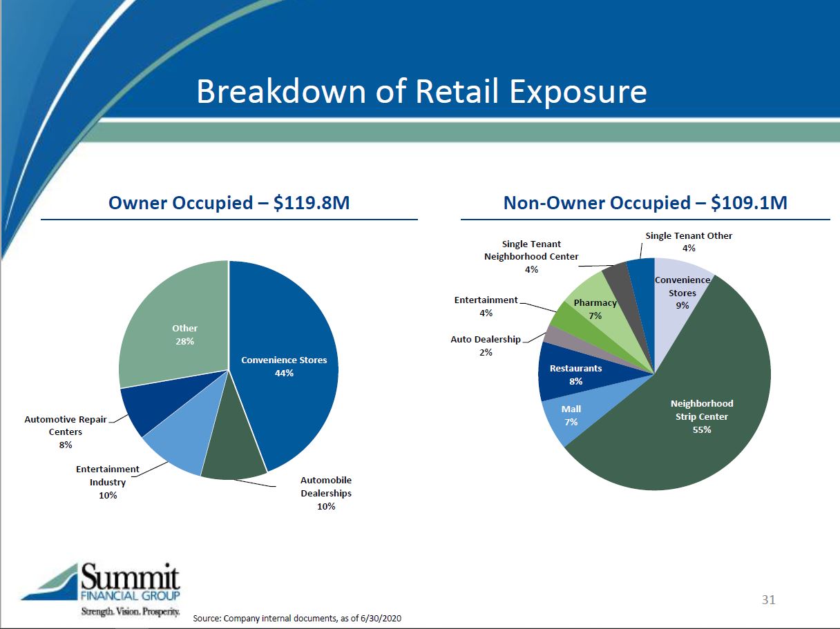Click the slide page number 31

coord(768,599)
